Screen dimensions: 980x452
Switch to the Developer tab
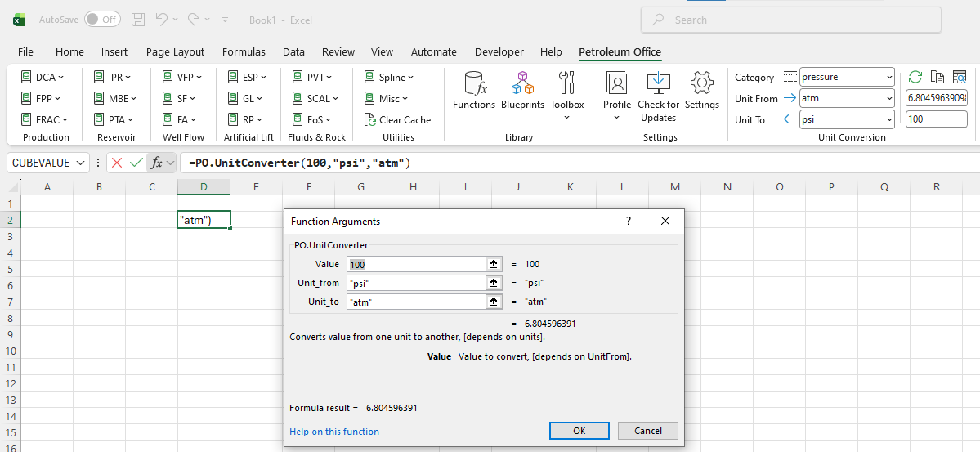[x=499, y=51]
